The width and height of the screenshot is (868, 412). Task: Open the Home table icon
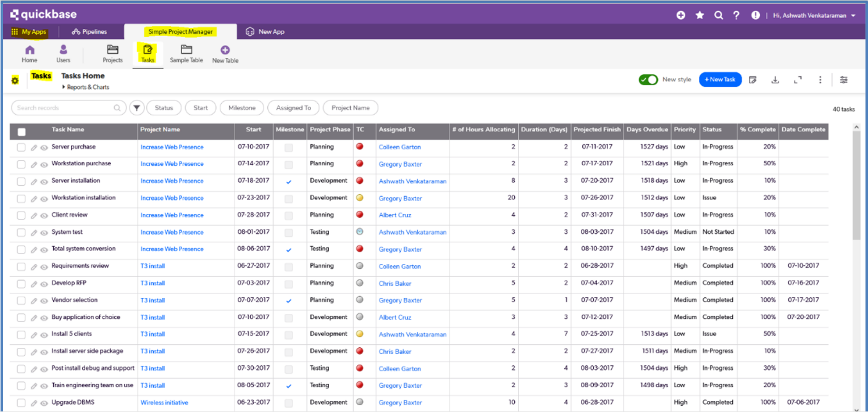click(x=29, y=51)
